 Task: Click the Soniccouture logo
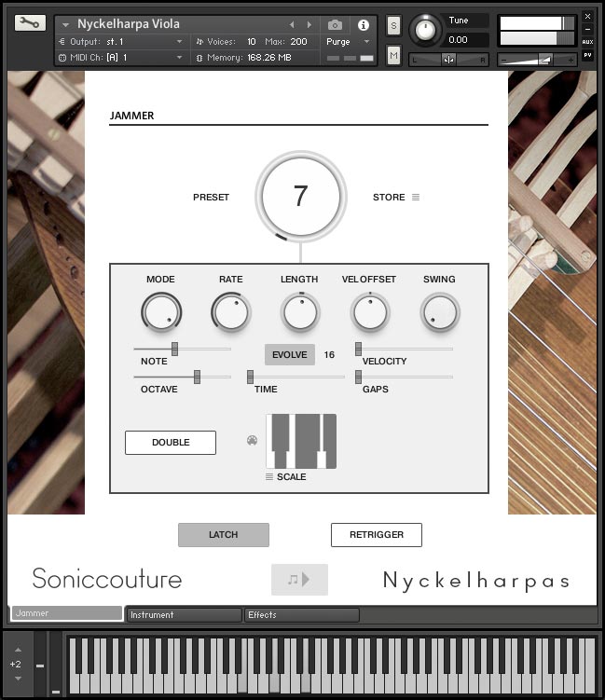(107, 579)
